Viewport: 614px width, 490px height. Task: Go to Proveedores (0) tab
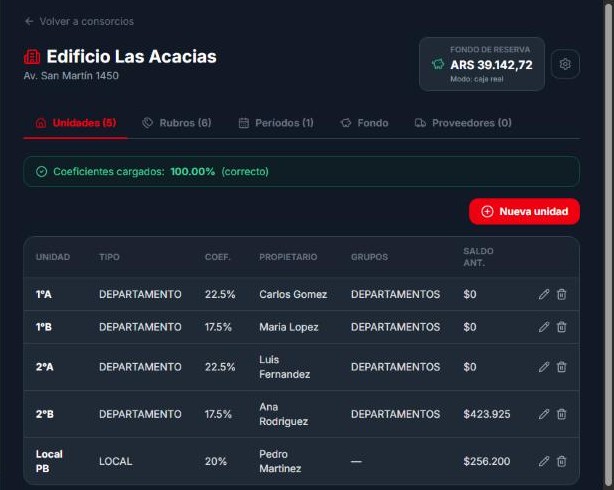tap(463, 123)
